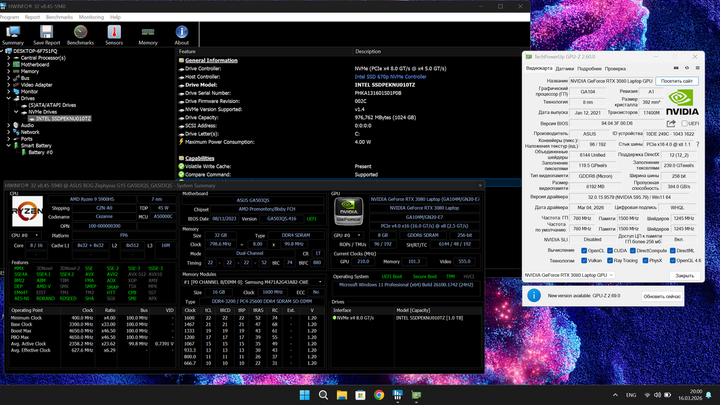Click the GPU-Z refresh icon
Viewport: 720px width, 405px height.
[x=687, y=68]
